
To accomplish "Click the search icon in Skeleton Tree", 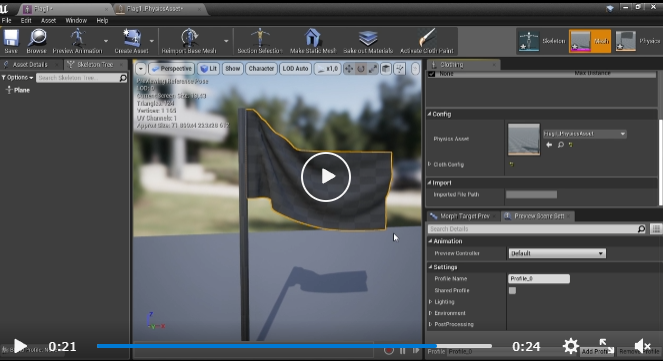I will click(123, 78).
